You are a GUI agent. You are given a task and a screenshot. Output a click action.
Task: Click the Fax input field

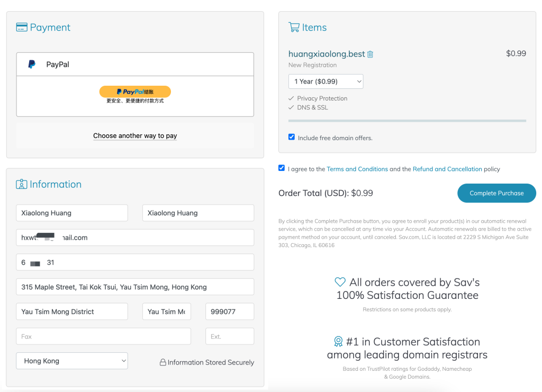pos(103,336)
